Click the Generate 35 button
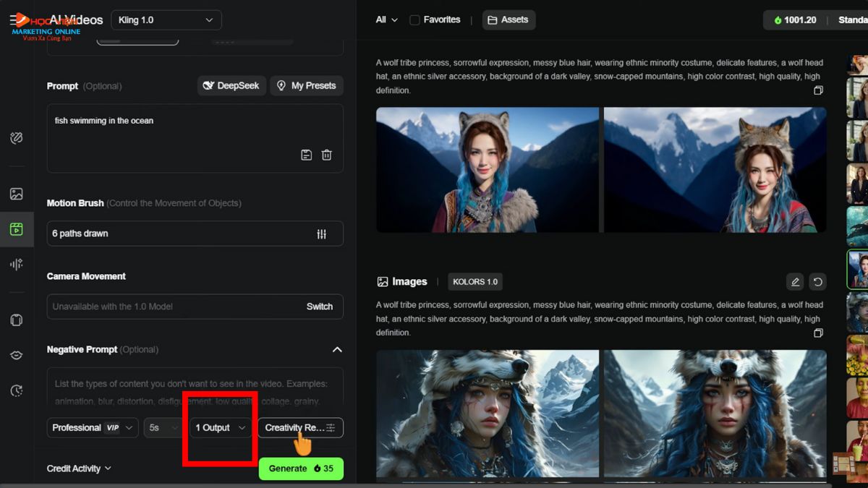Viewport: 868px width, 488px height. click(301, 468)
